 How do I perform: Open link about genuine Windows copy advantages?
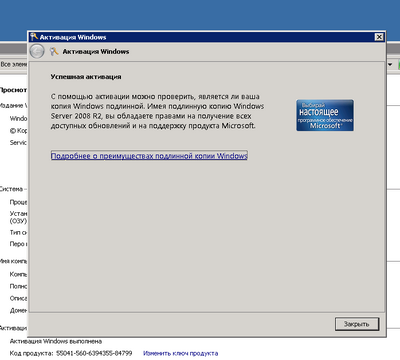point(149,156)
